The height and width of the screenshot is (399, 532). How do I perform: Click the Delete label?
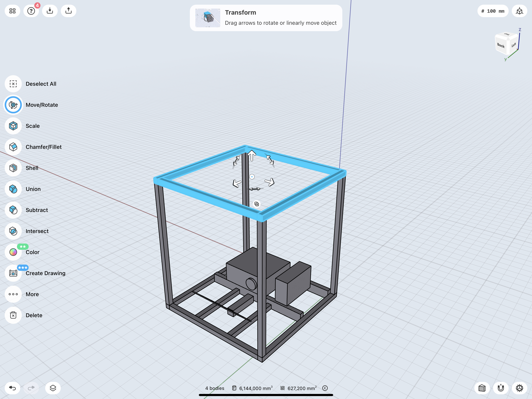[x=34, y=315]
